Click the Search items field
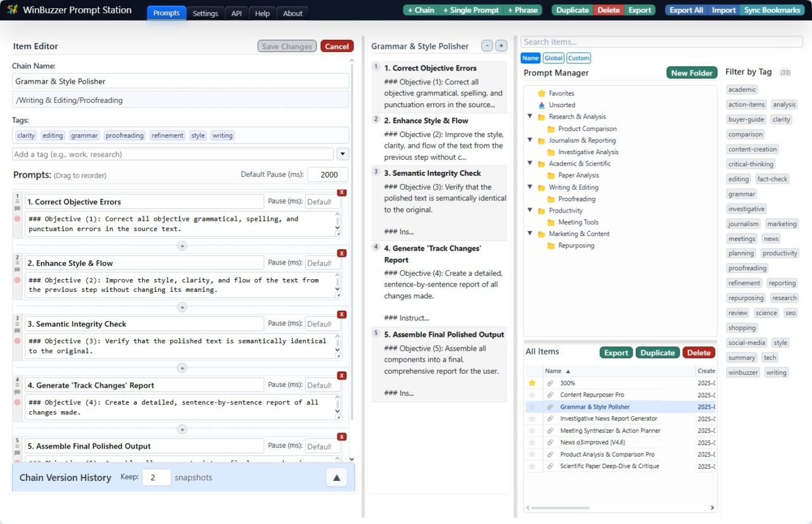812x524 pixels. (660, 41)
